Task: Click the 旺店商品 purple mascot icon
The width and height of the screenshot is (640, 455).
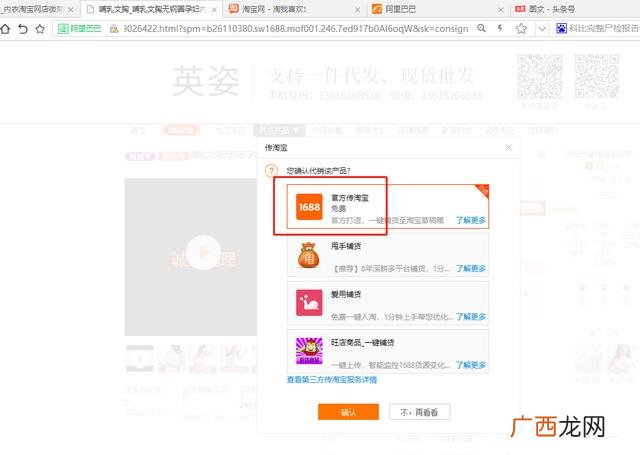Action: [309, 351]
